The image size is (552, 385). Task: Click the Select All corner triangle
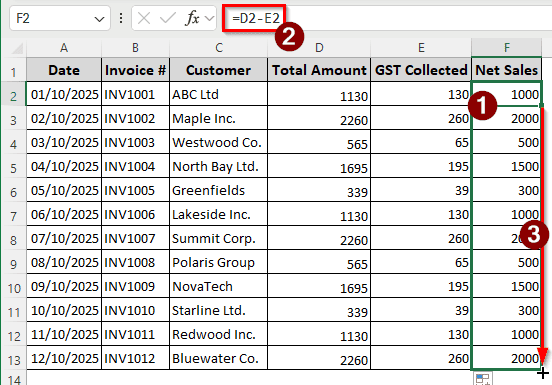(x=17, y=48)
